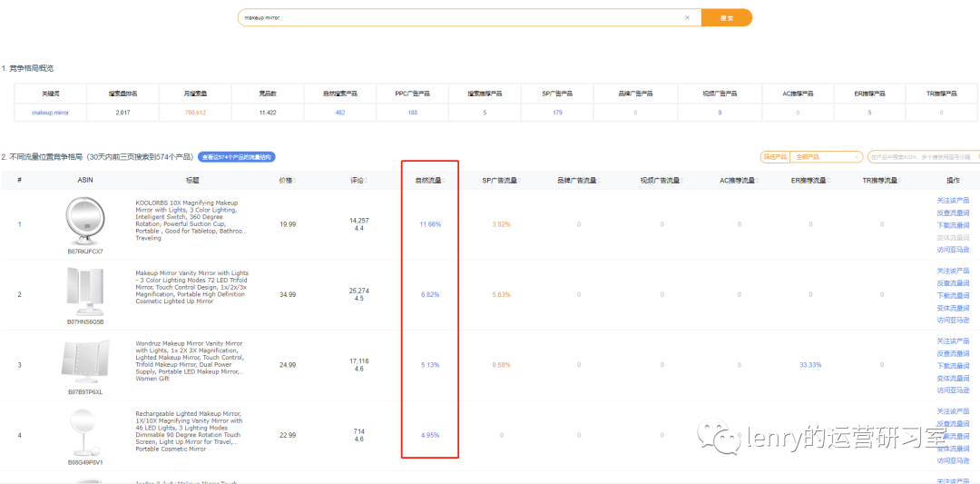This screenshot has height=484, width=980.
Task: Click competitor count 11,422
Action: coord(268,113)
